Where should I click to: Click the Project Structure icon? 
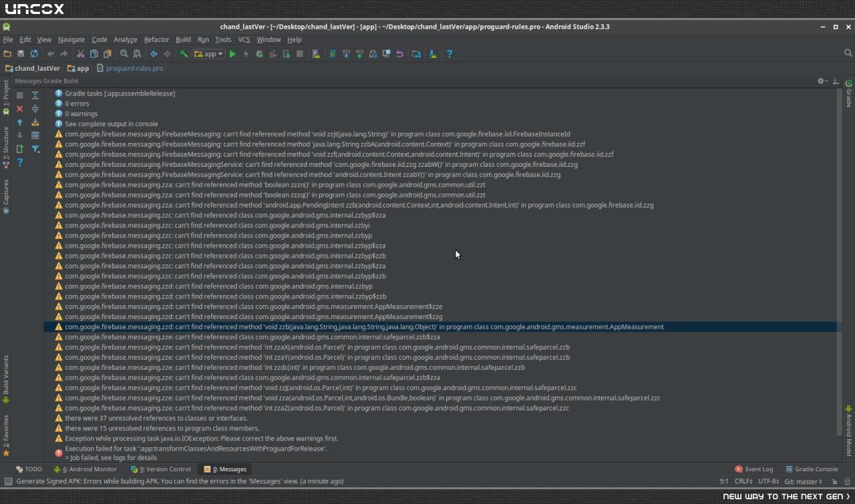point(416,54)
